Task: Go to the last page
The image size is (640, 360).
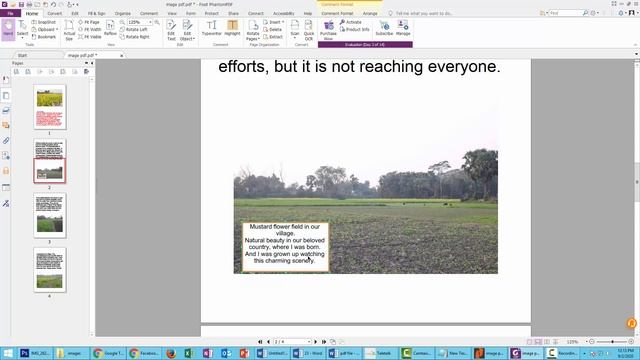Action: click(324, 342)
